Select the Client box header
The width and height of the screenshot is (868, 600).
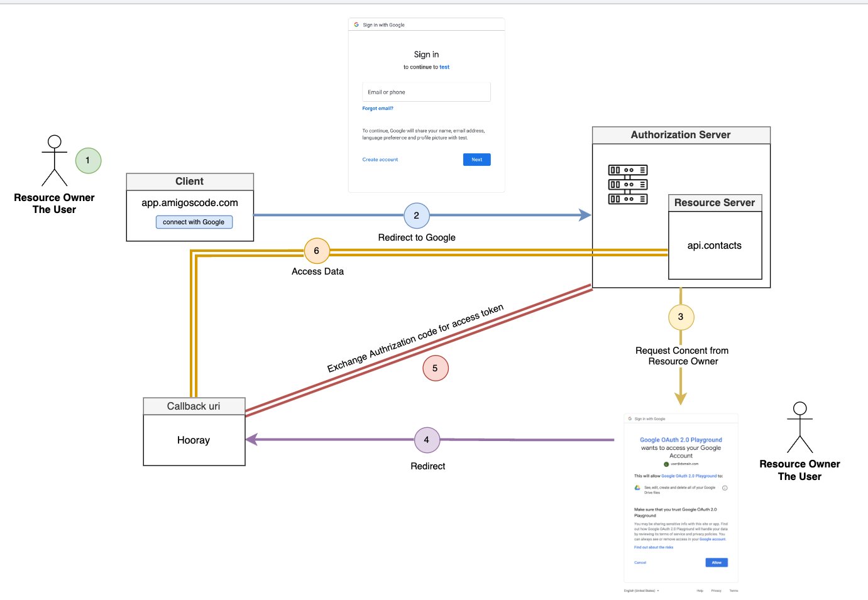pos(190,182)
